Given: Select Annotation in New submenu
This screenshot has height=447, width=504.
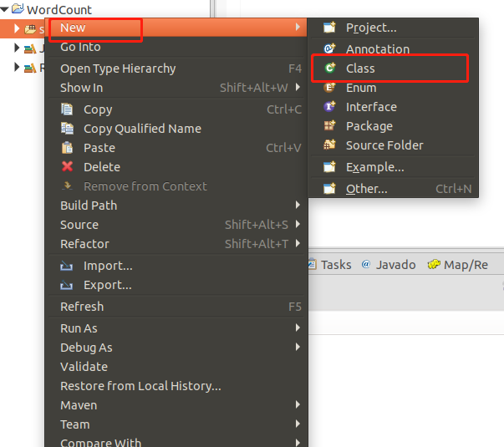Looking at the screenshot, I should 393,49.
